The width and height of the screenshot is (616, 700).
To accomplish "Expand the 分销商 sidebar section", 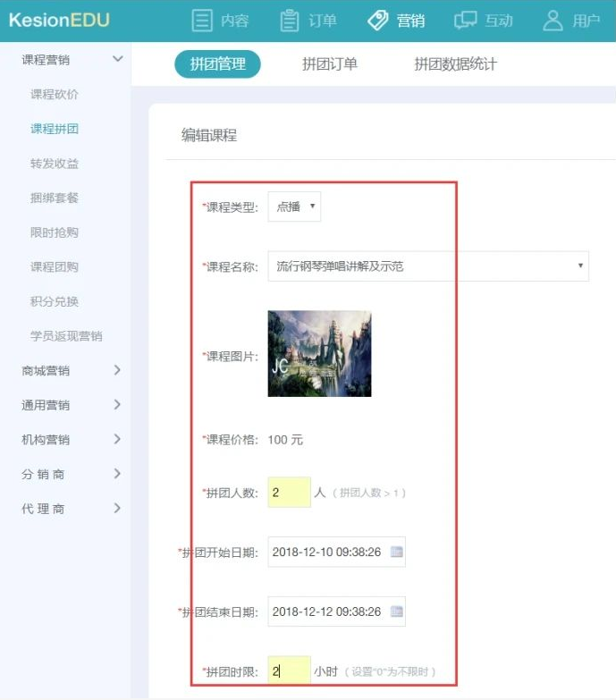I will coord(117,474).
